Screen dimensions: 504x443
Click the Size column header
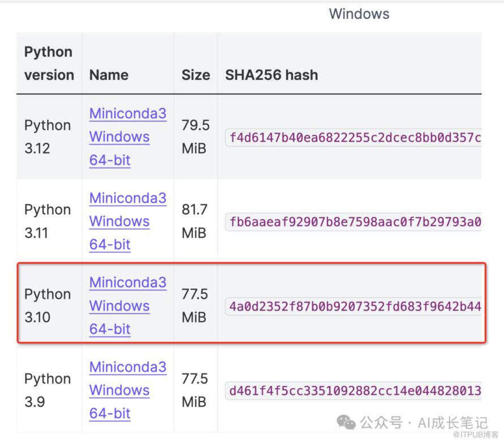196,75
